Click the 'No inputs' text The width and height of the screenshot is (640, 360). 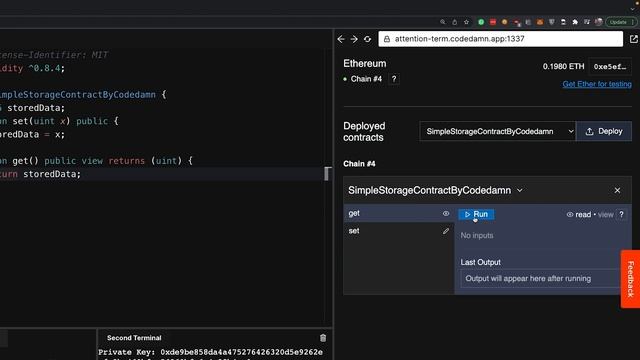[x=477, y=236]
